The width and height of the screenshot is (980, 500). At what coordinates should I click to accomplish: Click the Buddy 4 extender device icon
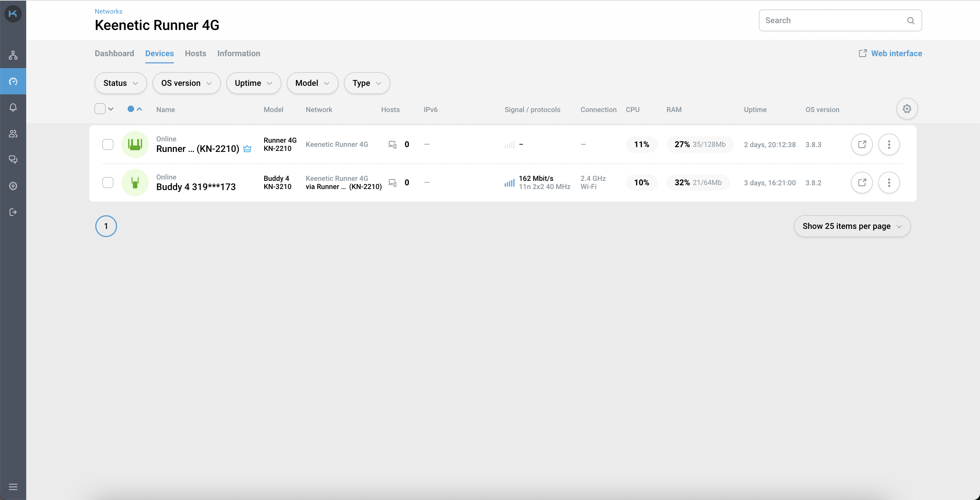click(x=135, y=183)
